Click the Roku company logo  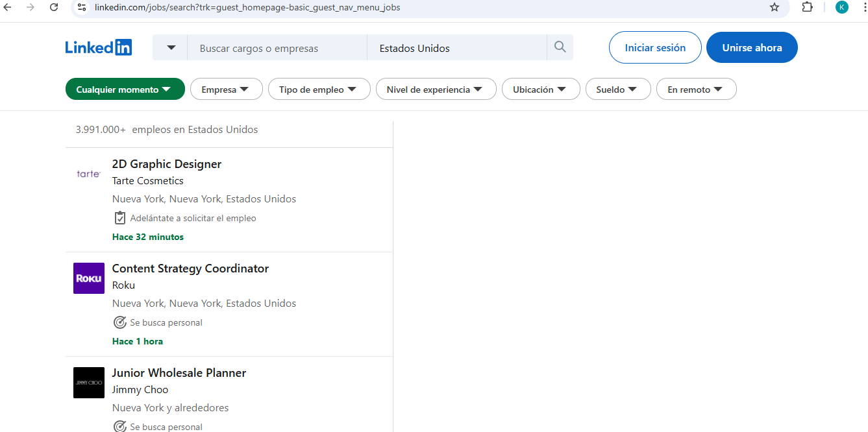pyautogui.click(x=88, y=278)
